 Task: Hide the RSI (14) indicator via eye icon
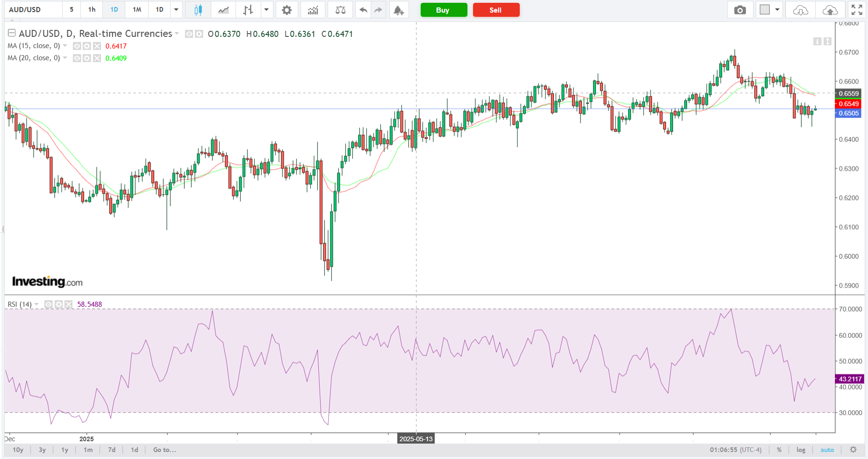click(48, 304)
